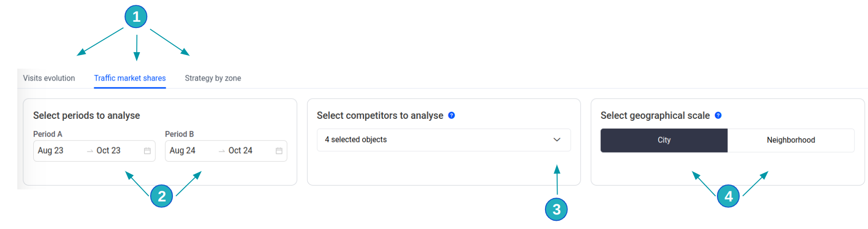Switch geographical scale to Neighborhood
868x229 pixels.
(x=791, y=140)
